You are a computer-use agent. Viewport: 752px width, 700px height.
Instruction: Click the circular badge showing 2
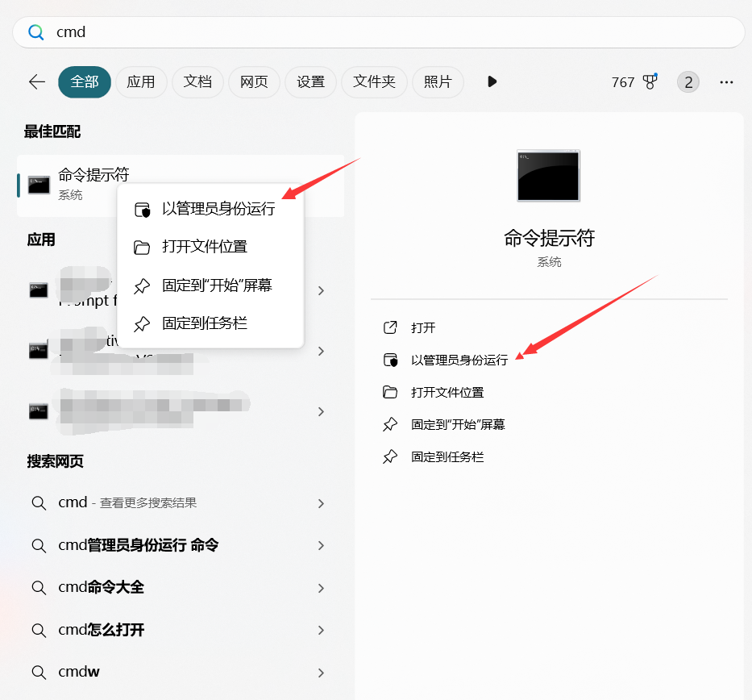coord(688,82)
